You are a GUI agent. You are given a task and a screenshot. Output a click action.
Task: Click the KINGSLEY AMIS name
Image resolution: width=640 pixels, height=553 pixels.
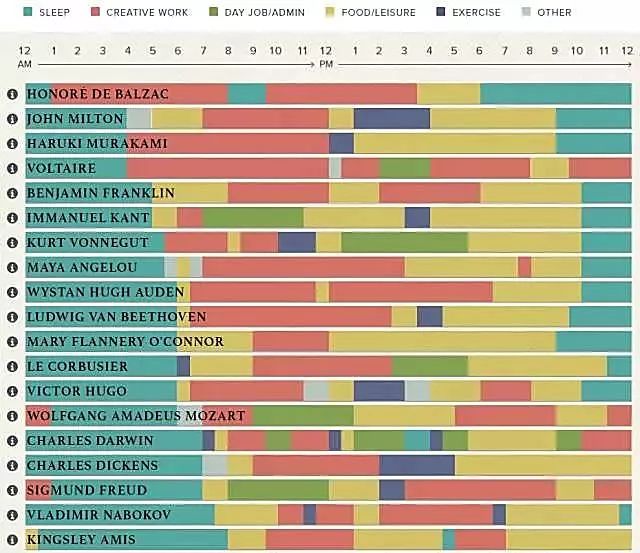(81, 540)
